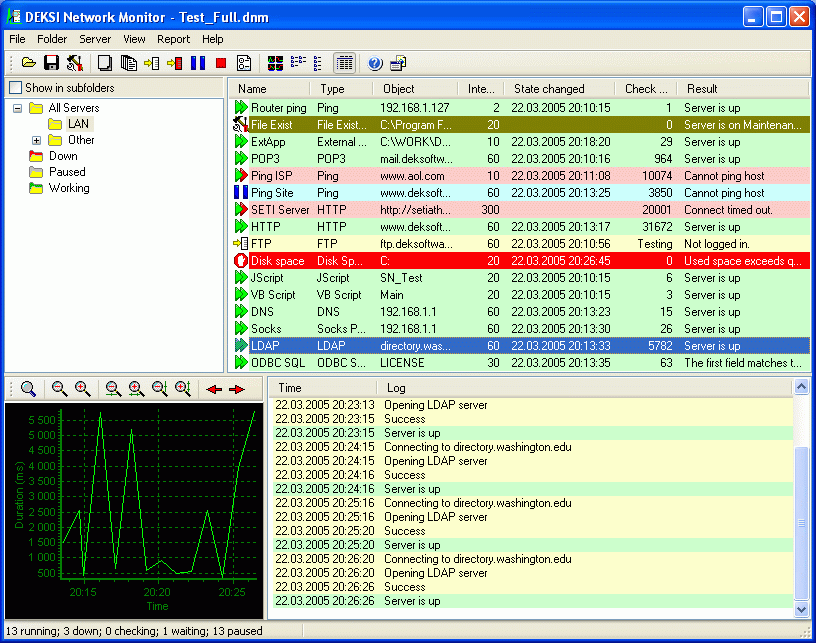Select the red Disk space row
This screenshot has width=816, height=643.
pos(520,261)
